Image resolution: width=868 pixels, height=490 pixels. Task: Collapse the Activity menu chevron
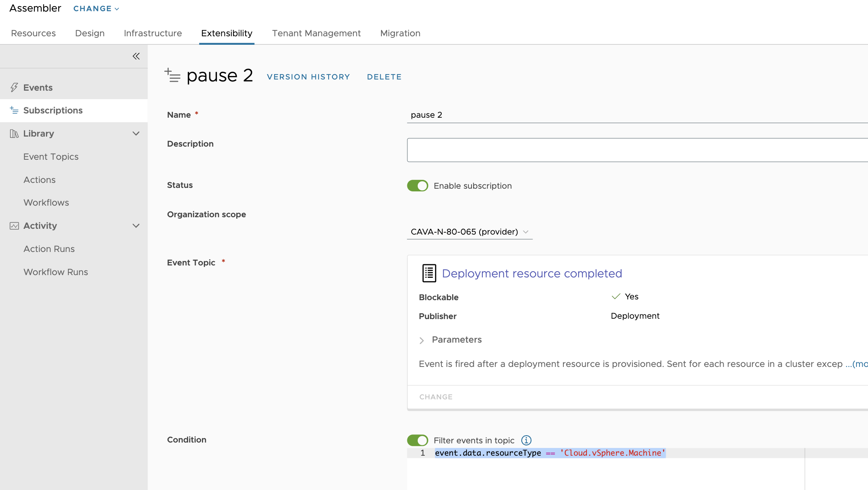(x=136, y=226)
